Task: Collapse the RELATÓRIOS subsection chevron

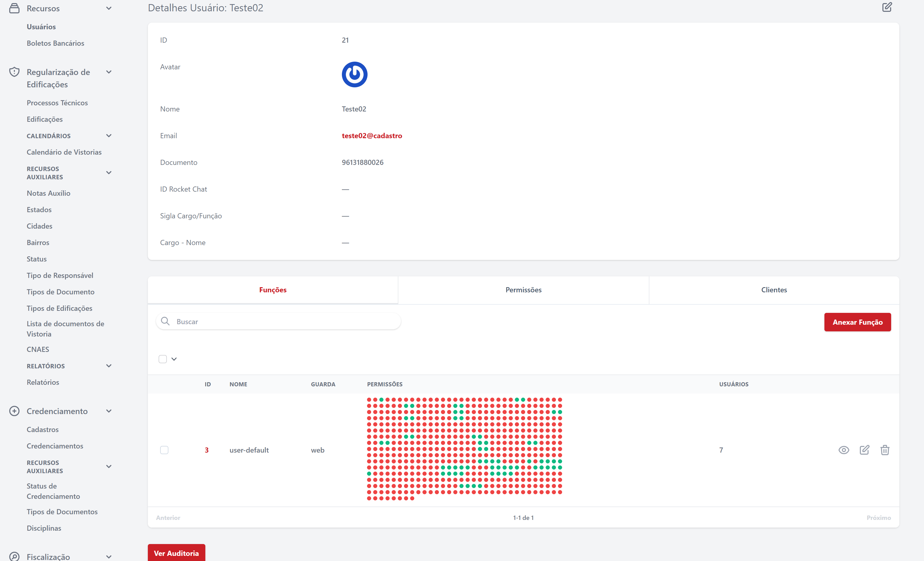Action: pyautogui.click(x=109, y=366)
